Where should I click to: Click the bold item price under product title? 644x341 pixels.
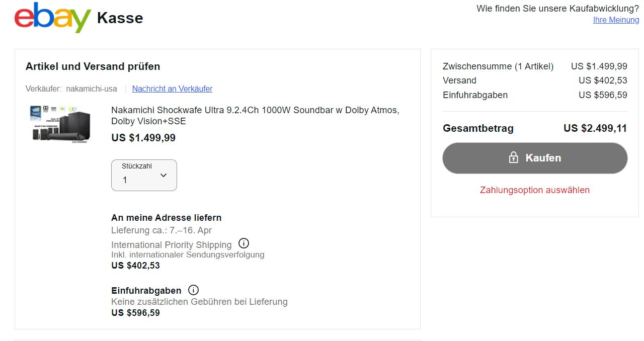tap(143, 138)
